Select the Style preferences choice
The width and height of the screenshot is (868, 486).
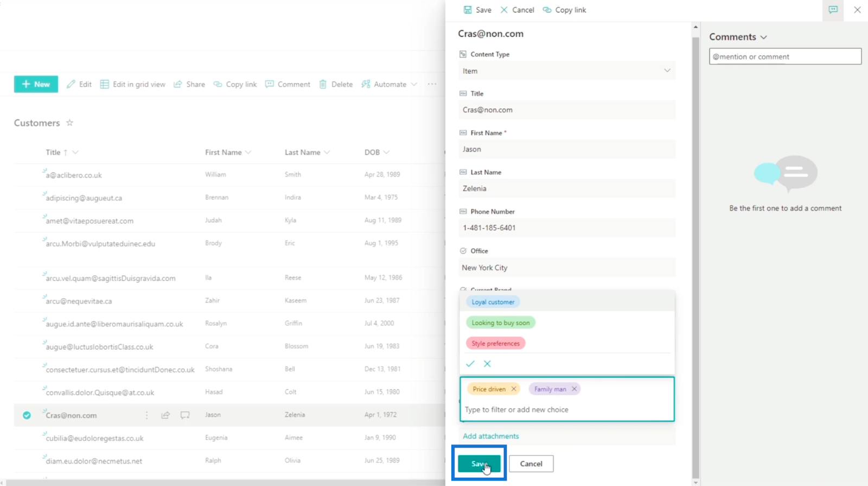[495, 343]
